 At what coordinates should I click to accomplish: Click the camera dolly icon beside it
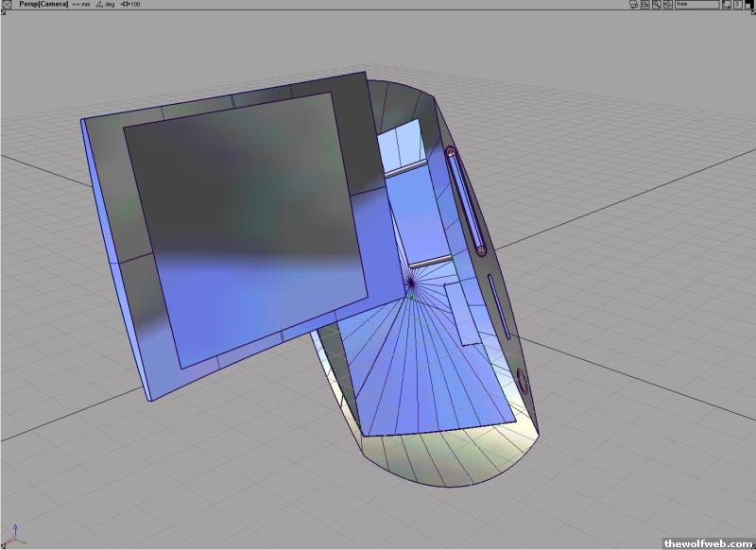(645, 5)
